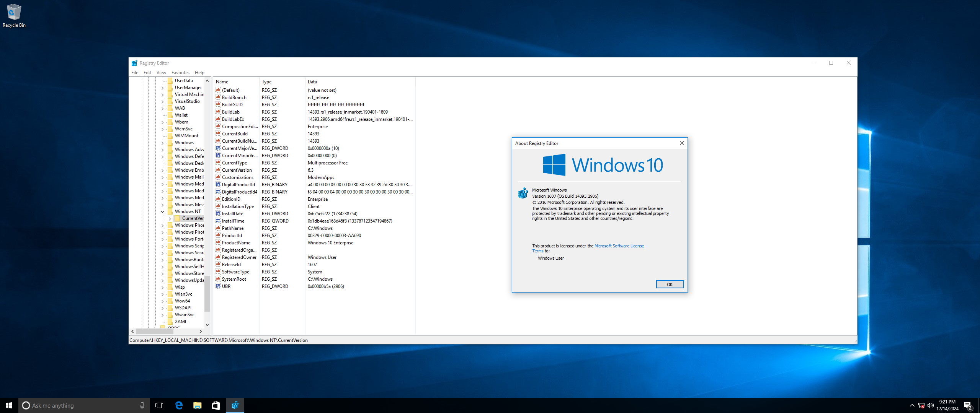
Task: Click the Registry Editor title bar icon
Action: coord(134,63)
